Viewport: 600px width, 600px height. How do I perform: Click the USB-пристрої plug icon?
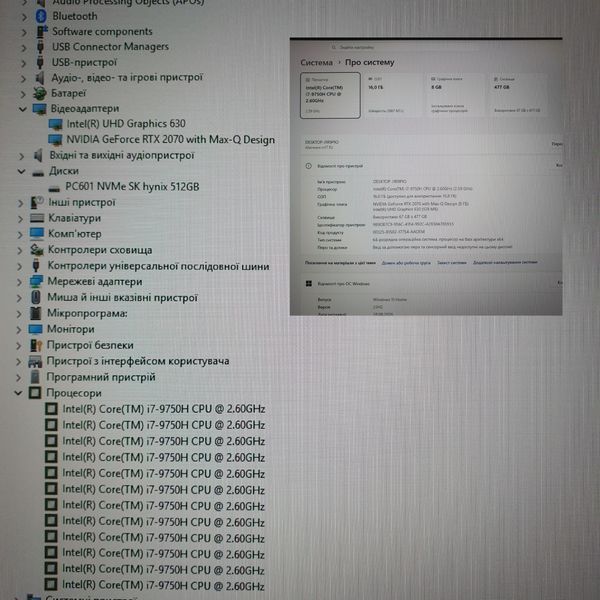[40, 62]
